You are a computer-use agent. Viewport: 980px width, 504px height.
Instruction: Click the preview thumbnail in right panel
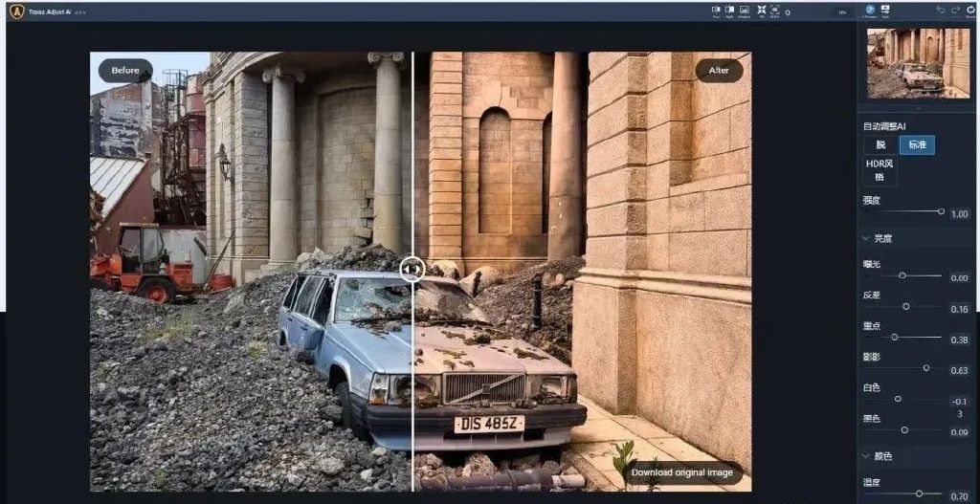pyautogui.click(x=918, y=63)
